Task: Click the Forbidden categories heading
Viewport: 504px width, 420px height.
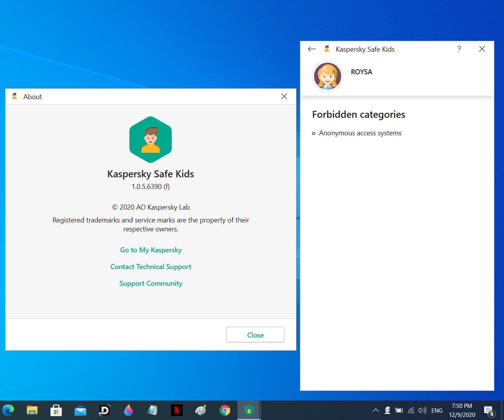Action: (359, 115)
